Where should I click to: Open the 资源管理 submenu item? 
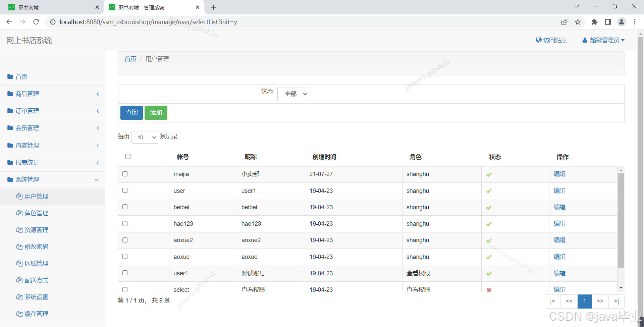point(36,230)
